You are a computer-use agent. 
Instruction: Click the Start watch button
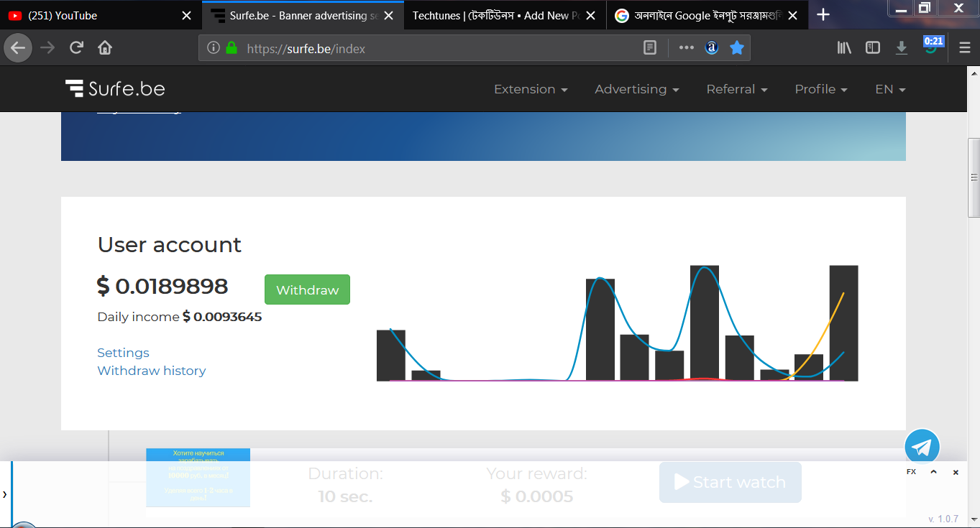tap(730, 482)
